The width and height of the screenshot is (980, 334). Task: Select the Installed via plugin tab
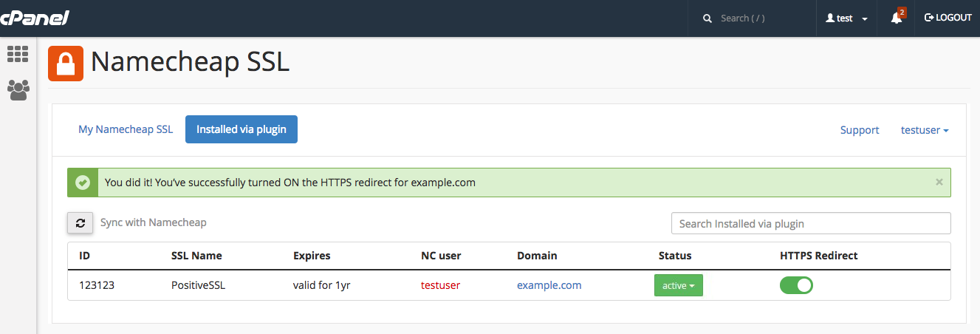tap(241, 129)
